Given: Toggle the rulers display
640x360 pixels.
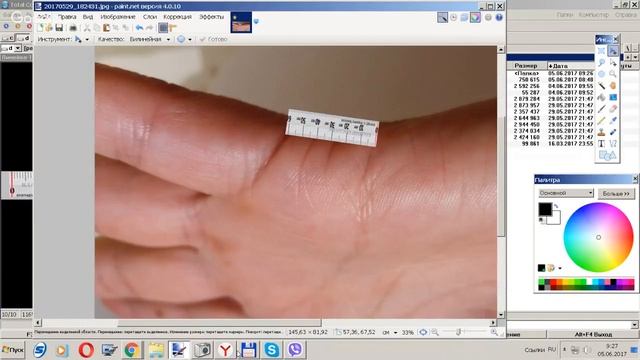Looking at the screenshot, I should [173, 28].
